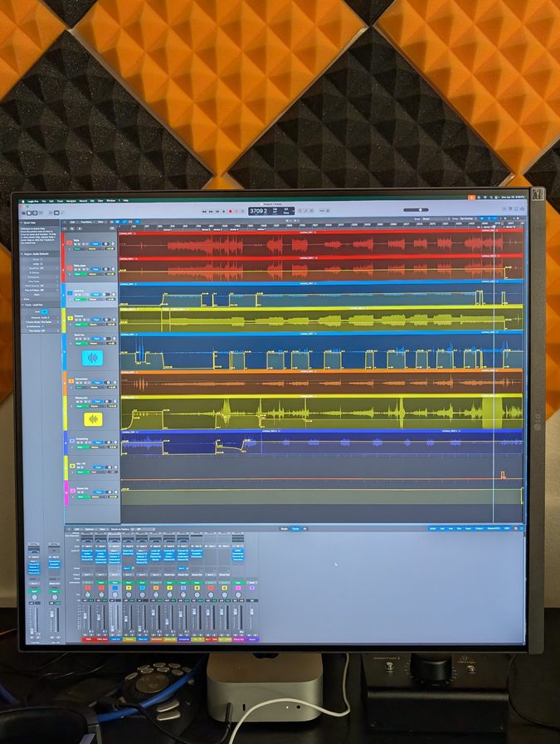The width and height of the screenshot is (560, 744).
Task: Mute the Lead Vox track
Action: (x=75, y=295)
